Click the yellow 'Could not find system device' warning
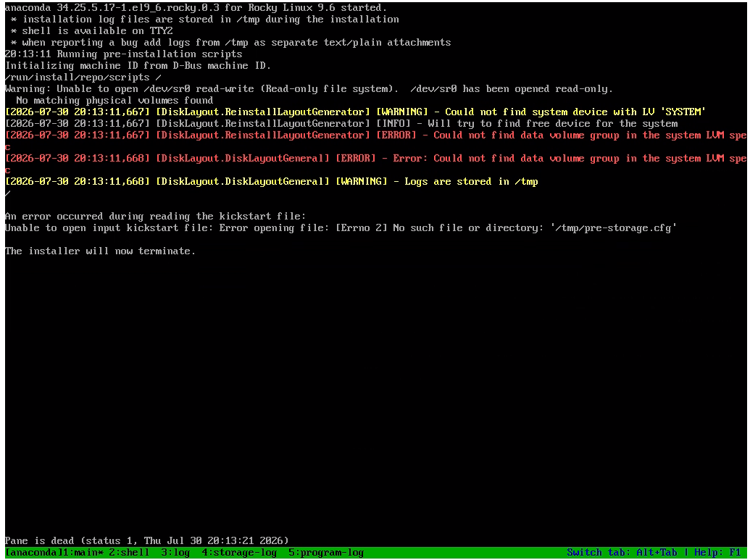The image size is (750, 560). [x=355, y=112]
